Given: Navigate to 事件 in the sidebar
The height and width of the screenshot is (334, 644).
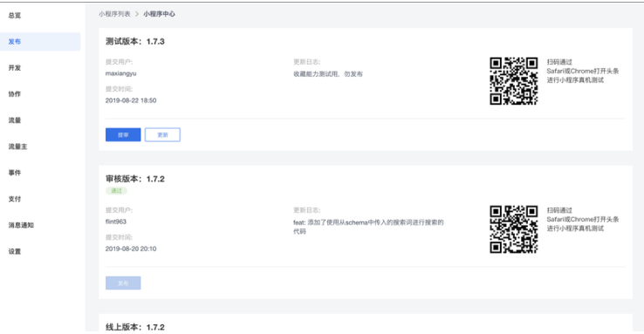Looking at the screenshot, I should [15, 173].
